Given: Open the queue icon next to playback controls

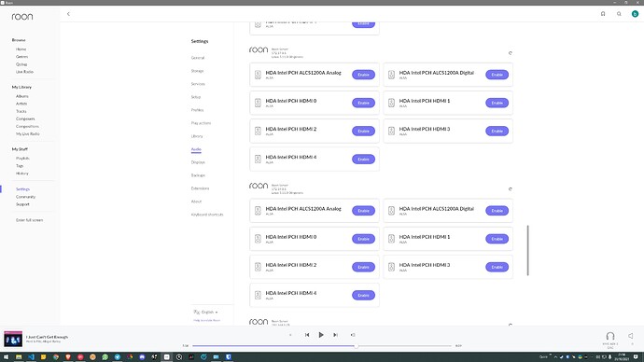Looking at the screenshot, I should tap(353, 335).
